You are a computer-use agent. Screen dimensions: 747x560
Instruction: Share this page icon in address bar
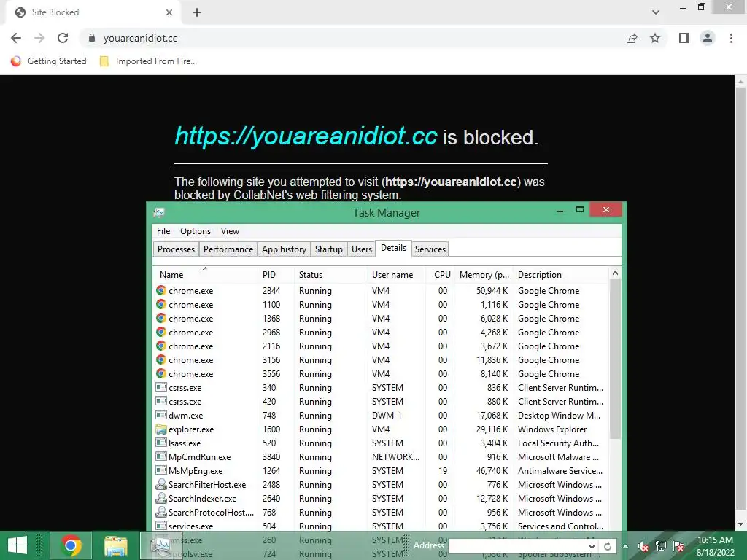point(632,38)
